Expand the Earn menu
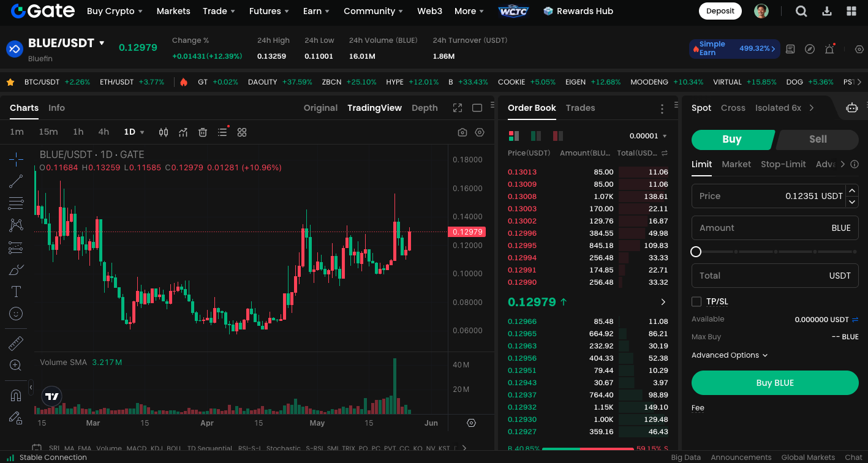Screen dimensions: 868x463 click(x=317, y=11)
